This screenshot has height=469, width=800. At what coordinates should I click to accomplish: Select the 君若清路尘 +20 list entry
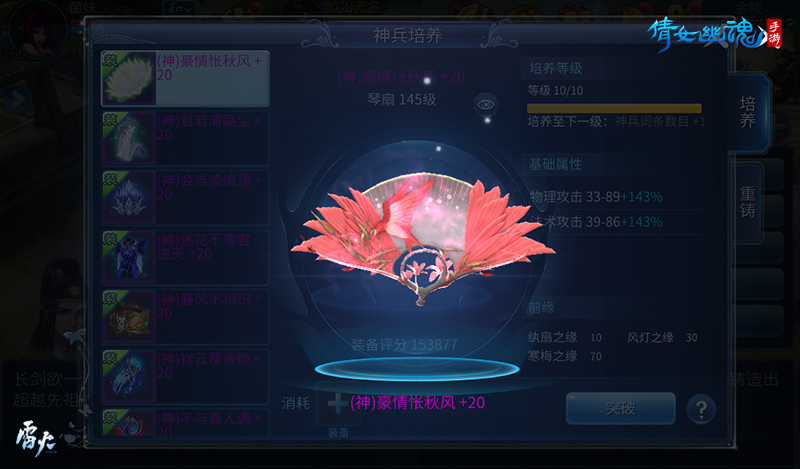pos(185,138)
